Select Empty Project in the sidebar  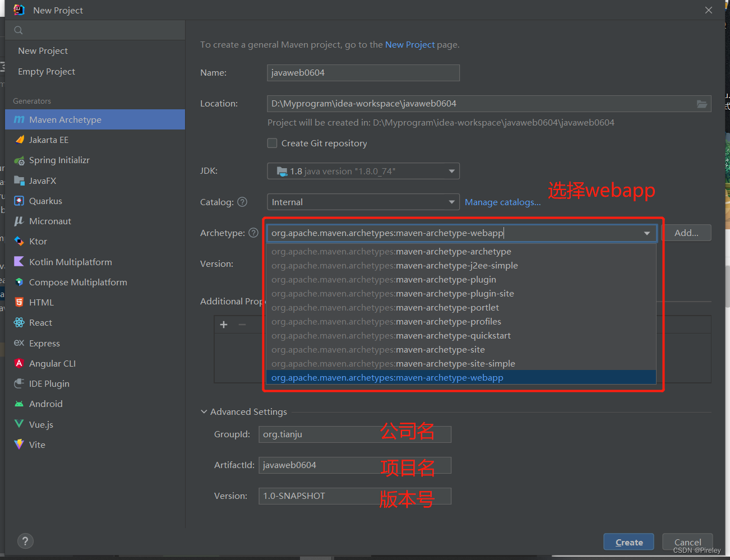47,71
